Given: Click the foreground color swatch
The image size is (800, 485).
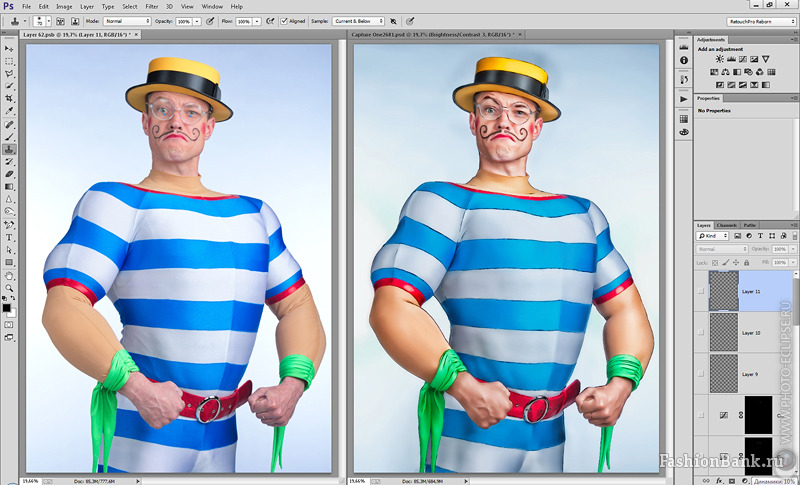Looking at the screenshot, I should click(7, 308).
